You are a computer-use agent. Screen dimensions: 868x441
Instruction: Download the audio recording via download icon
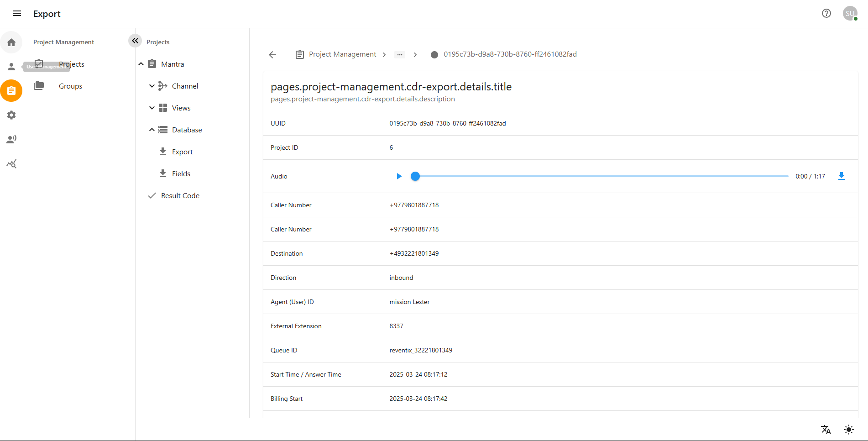click(842, 176)
